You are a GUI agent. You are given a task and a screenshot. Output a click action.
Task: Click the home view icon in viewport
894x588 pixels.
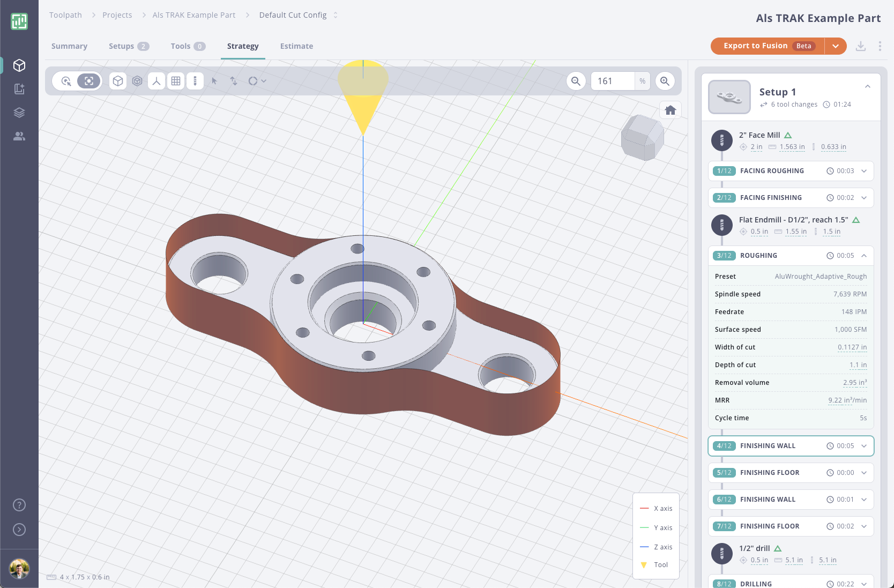pyautogui.click(x=670, y=110)
